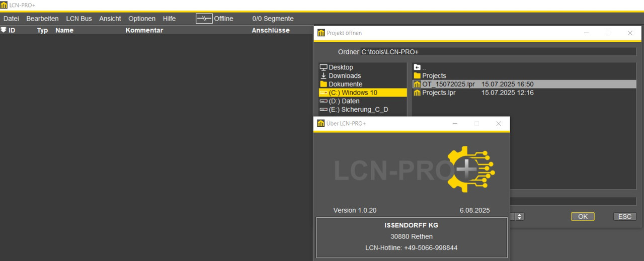Open the Optionen menu

(x=142, y=19)
